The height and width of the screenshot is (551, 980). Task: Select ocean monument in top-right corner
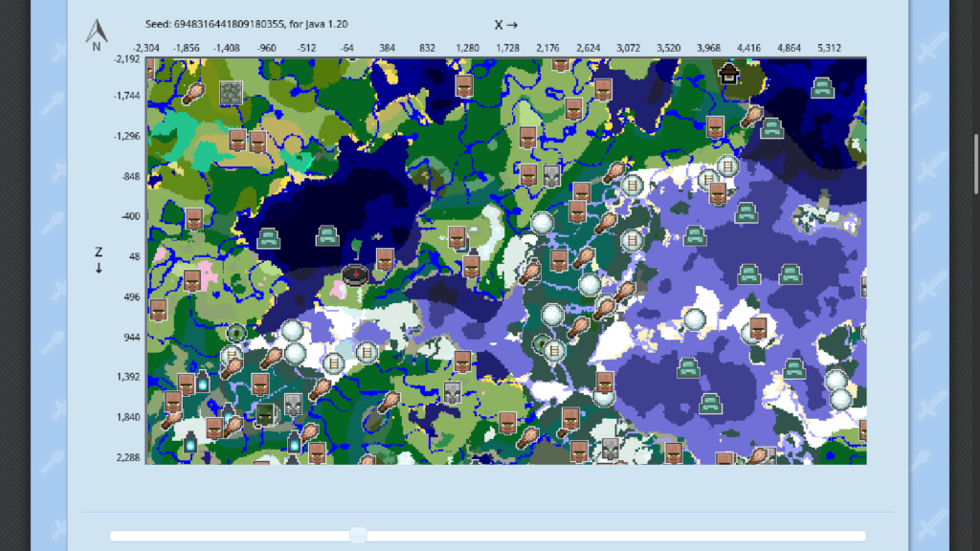(x=822, y=87)
